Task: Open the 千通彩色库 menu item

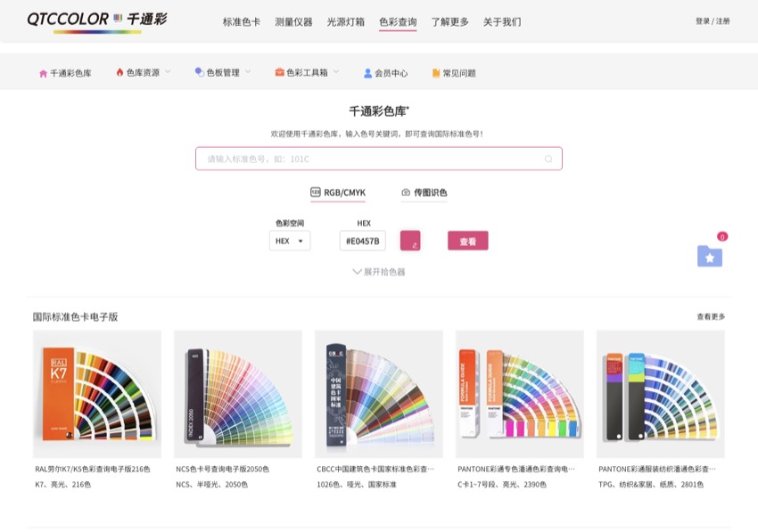Action: 65,73
